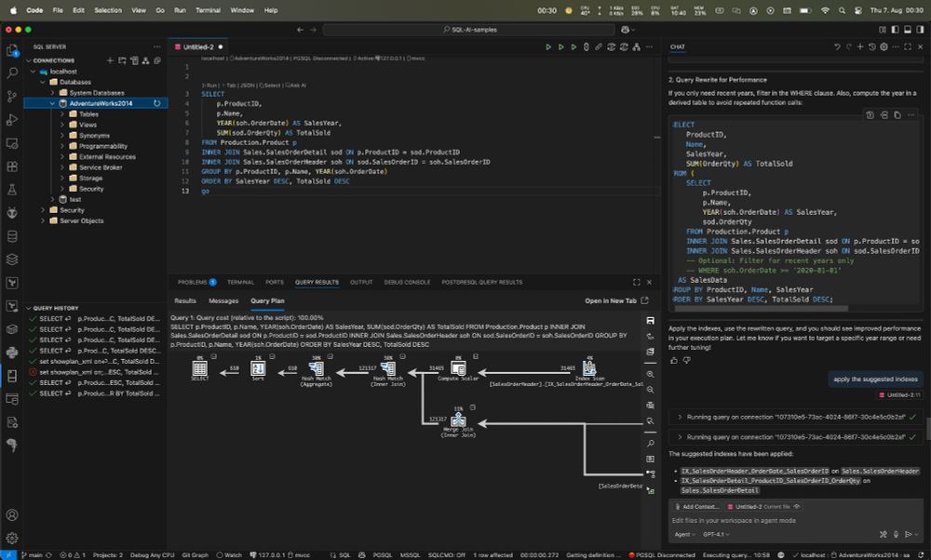This screenshot has width=931, height=560.
Task: Switch to the Results tab
Action: [x=185, y=300]
